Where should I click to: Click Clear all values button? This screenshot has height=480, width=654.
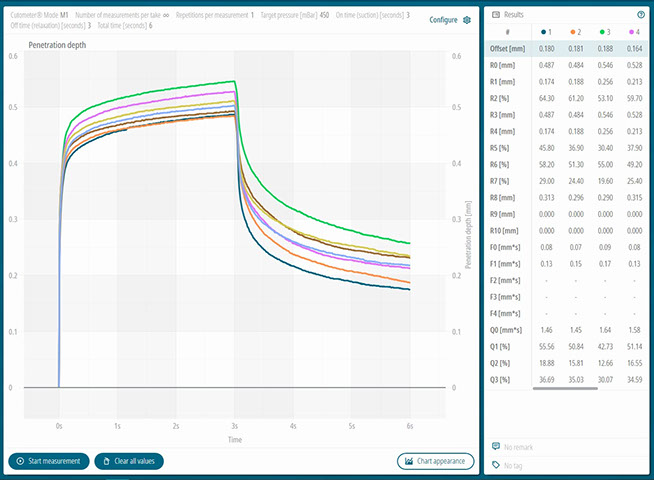coord(129,461)
